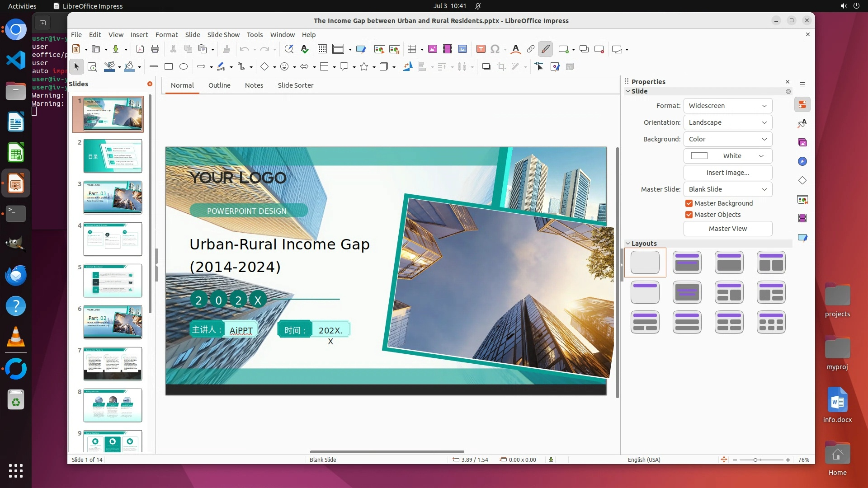868x488 pixels.
Task: Select the Rectangle drawing tool
Action: click(x=169, y=67)
